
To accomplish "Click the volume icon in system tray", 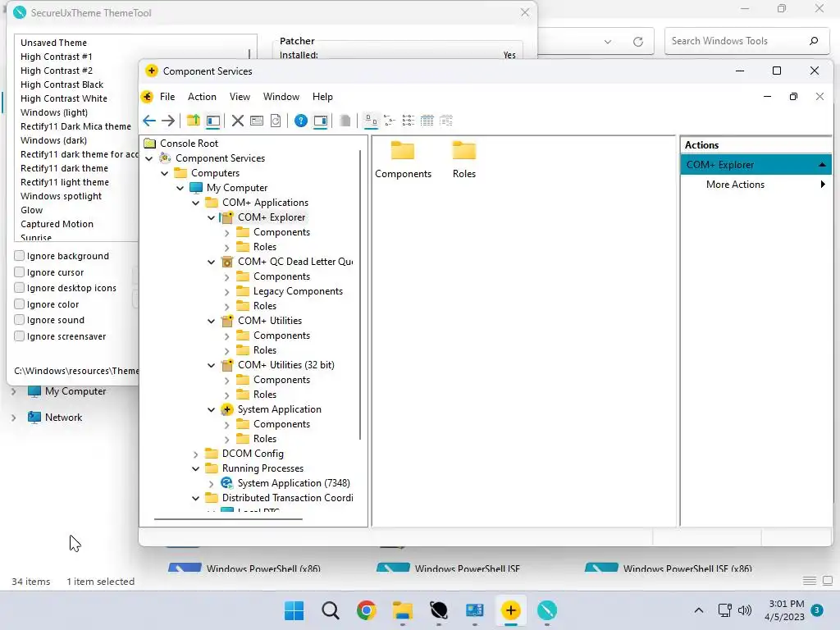I will [745, 610].
